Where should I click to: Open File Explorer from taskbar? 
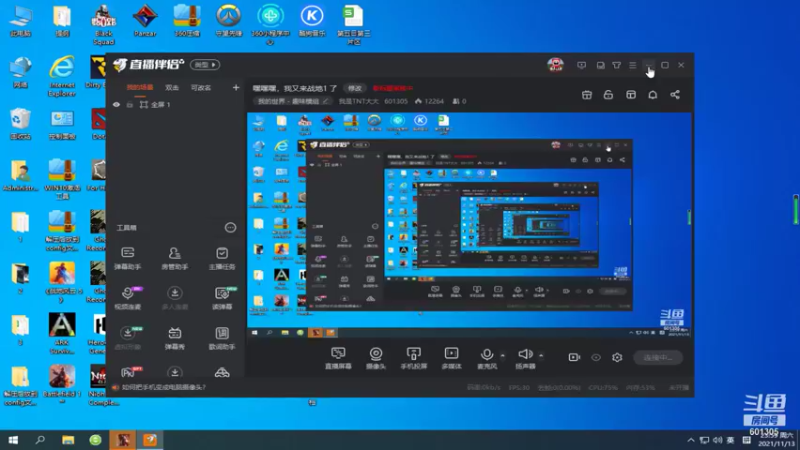pos(68,440)
